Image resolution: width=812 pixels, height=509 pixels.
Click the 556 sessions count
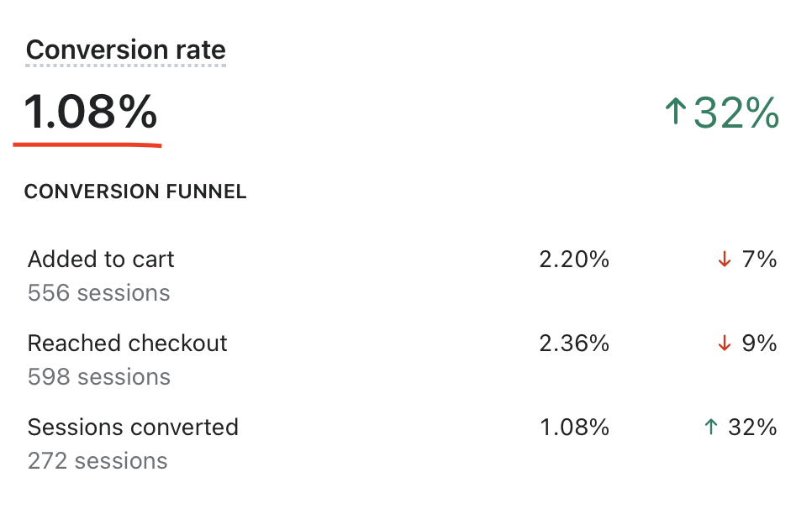pyautogui.click(x=99, y=293)
